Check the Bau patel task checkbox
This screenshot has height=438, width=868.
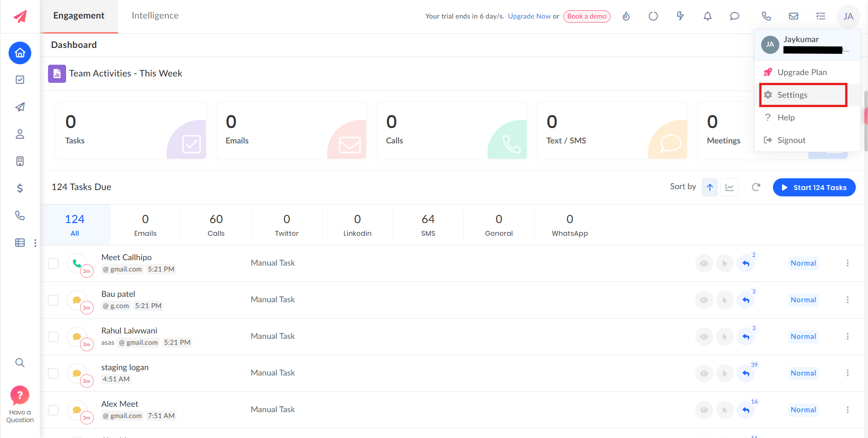tap(53, 300)
